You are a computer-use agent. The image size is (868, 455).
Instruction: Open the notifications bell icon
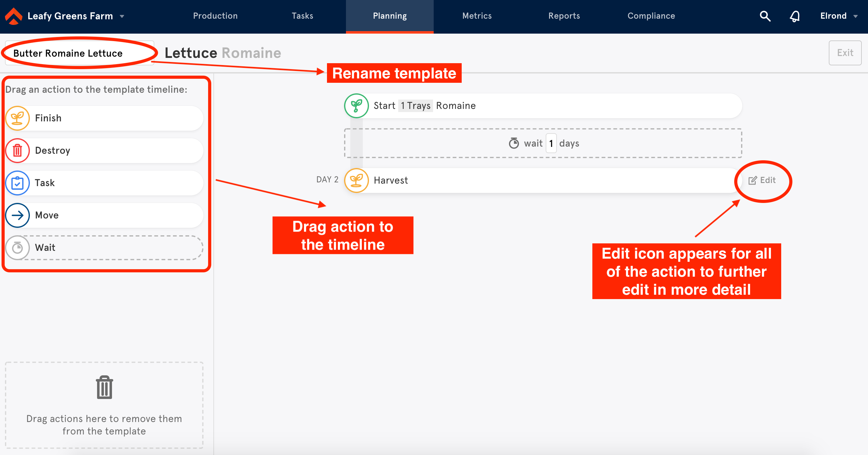[x=795, y=16]
